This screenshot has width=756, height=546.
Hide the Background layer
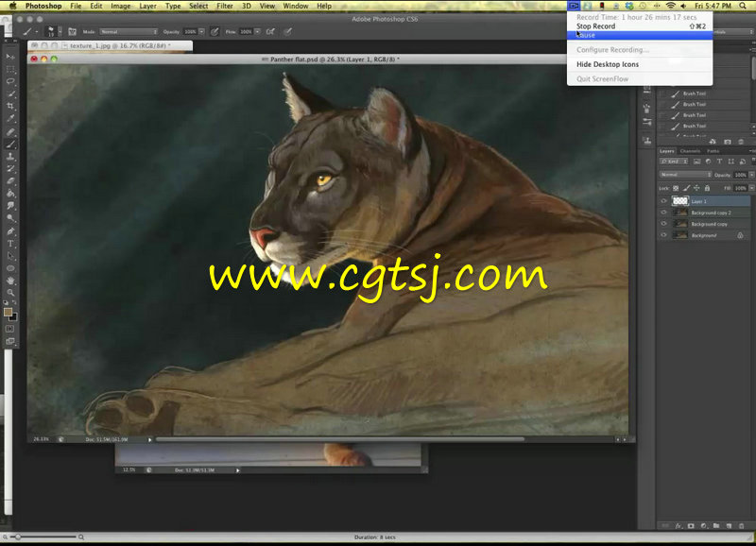click(x=664, y=235)
